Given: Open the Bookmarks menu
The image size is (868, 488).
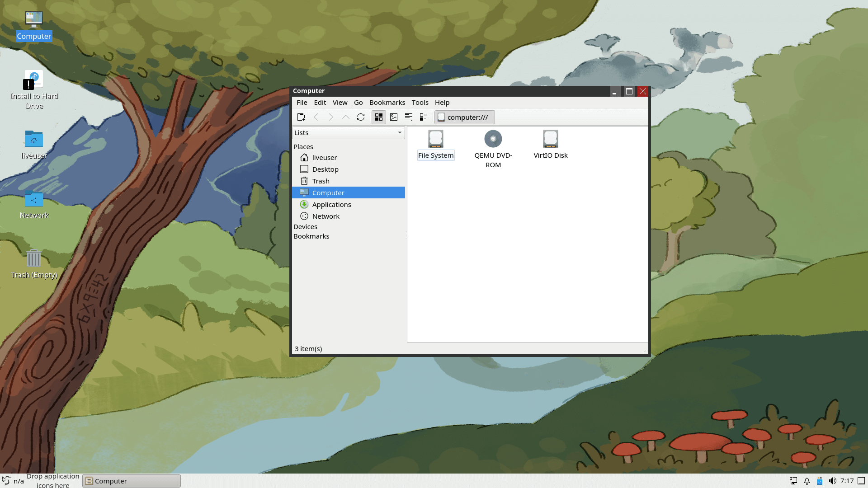Looking at the screenshot, I should [387, 103].
